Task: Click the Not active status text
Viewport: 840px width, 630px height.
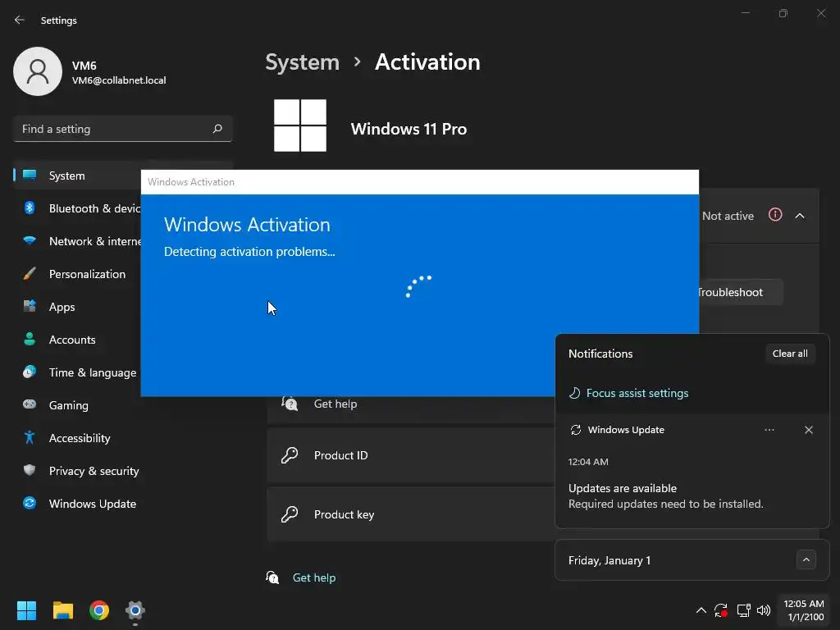Action: coord(728,216)
